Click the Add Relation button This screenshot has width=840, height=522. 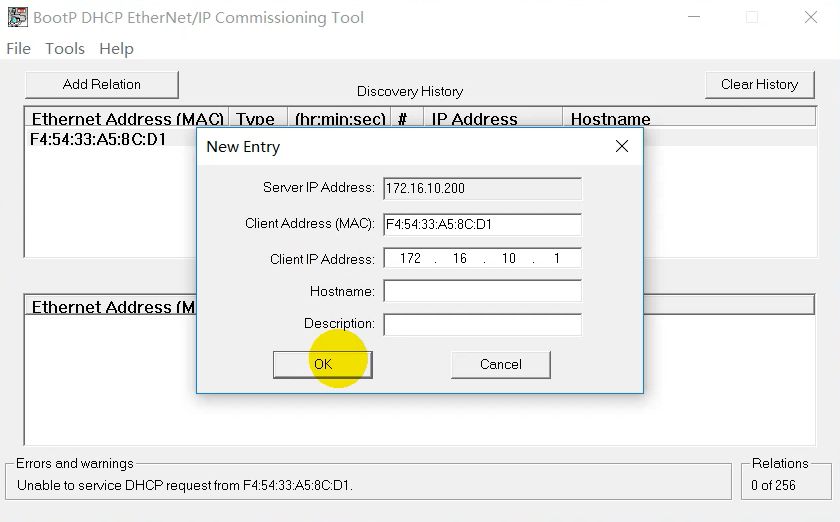pos(102,85)
